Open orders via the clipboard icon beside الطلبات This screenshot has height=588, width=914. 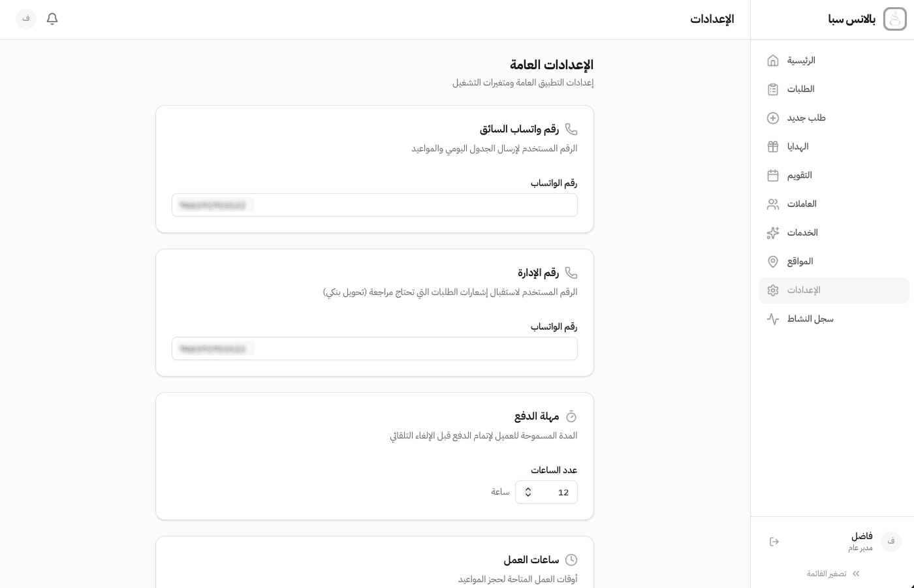773,89
